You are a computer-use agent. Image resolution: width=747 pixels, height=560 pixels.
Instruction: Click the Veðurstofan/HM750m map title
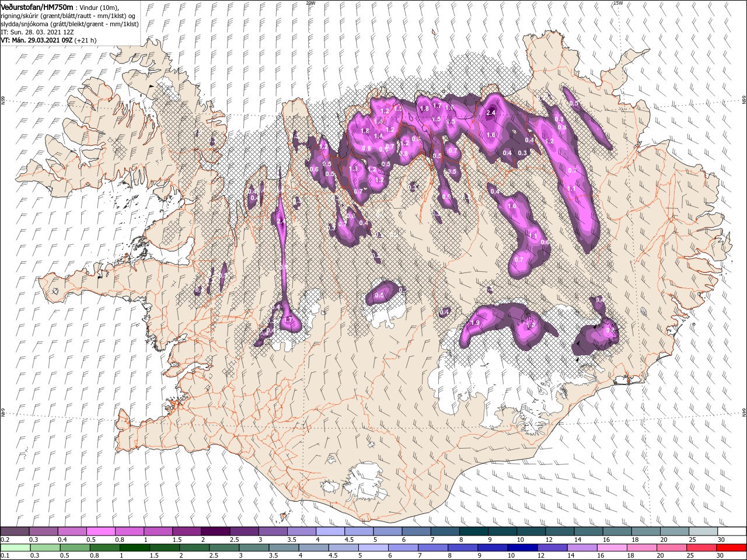click(37, 6)
